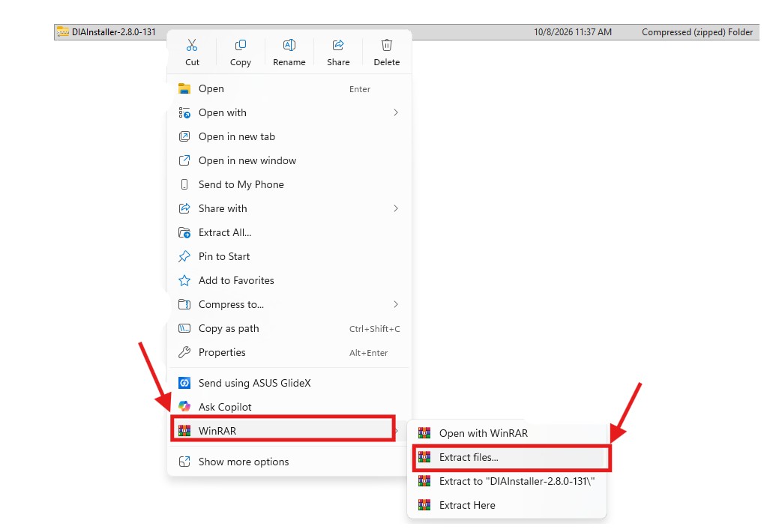Select Add to Favorites

tap(289, 280)
